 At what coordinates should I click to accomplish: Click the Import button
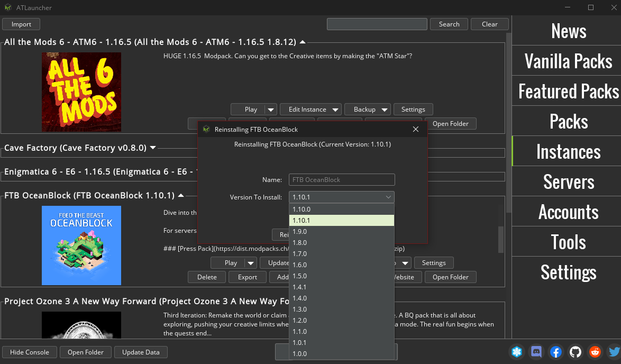click(x=21, y=24)
